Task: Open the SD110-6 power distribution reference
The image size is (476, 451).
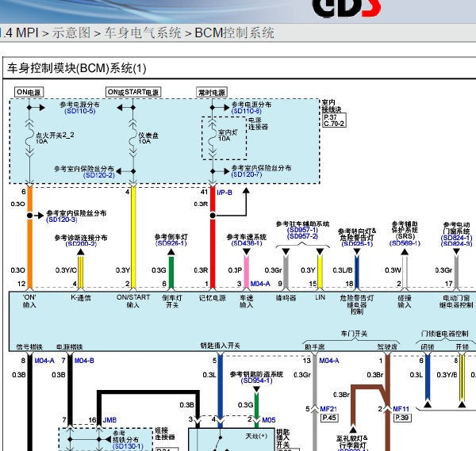Action: click(247, 111)
